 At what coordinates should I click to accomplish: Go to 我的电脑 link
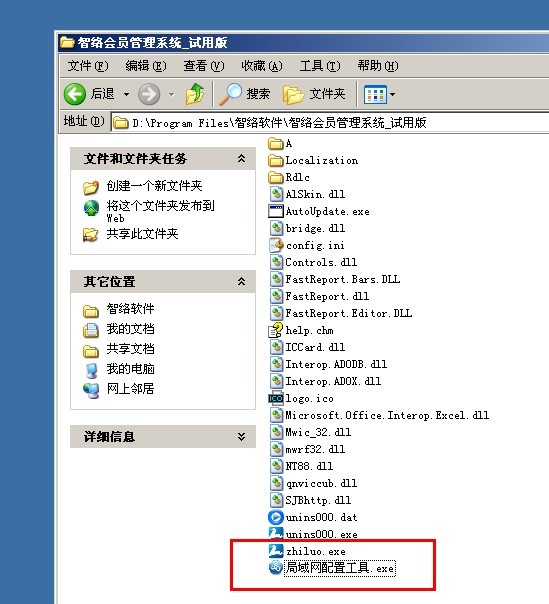[x=130, y=369]
